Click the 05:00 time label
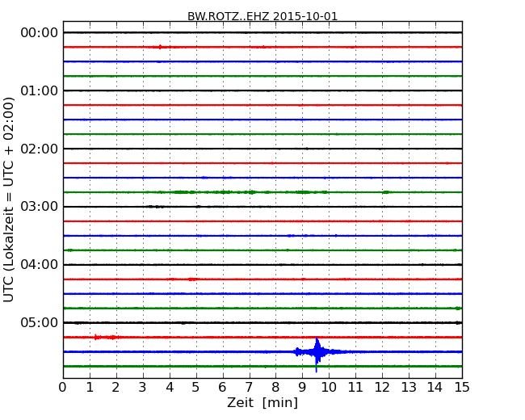This screenshot has height=420, width=525. tap(40, 322)
